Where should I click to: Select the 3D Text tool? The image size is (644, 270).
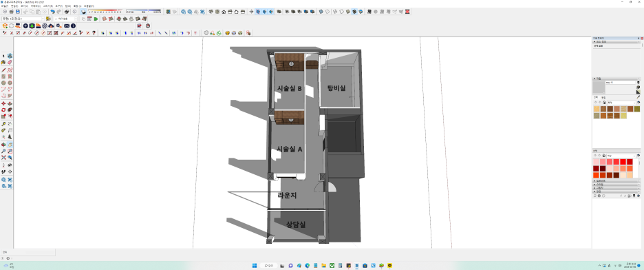pyautogui.click(x=10, y=136)
